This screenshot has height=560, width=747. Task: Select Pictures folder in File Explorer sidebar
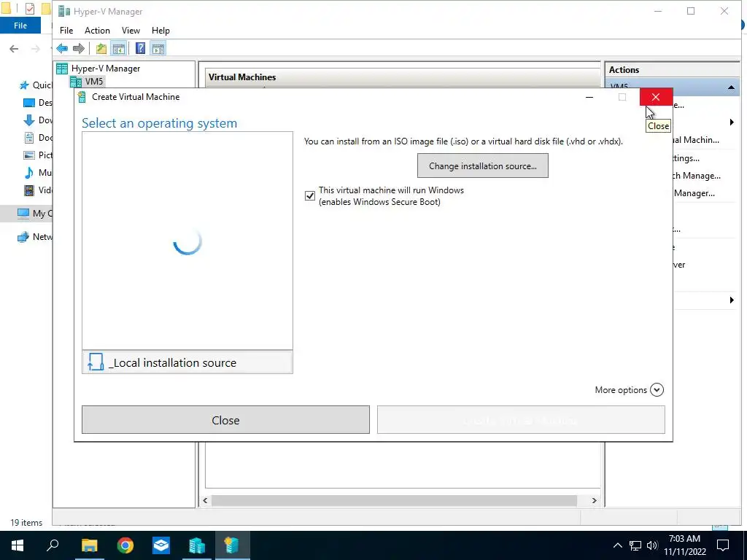(38, 155)
